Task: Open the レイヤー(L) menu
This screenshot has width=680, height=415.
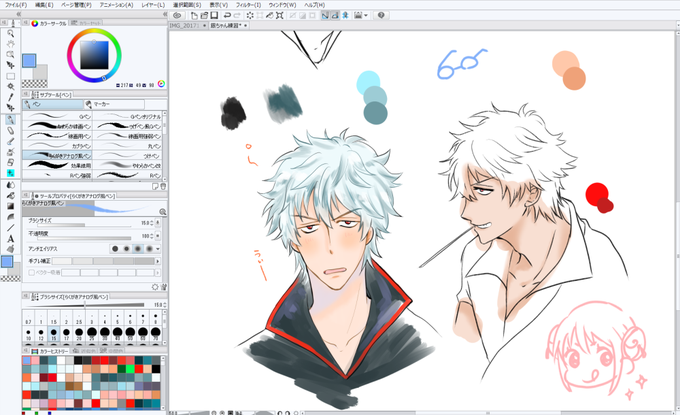Action: pyautogui.click(x=153, y=5)
